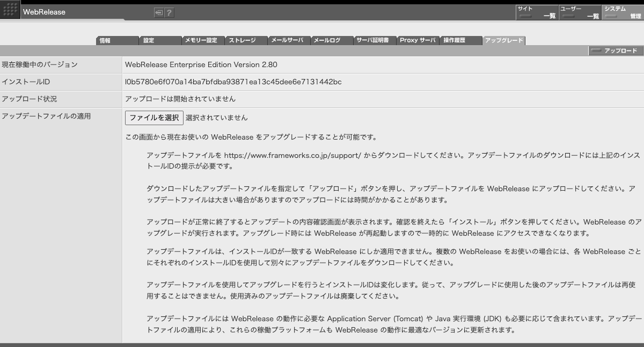Switch to the 設定 tab

coord(160,40)
